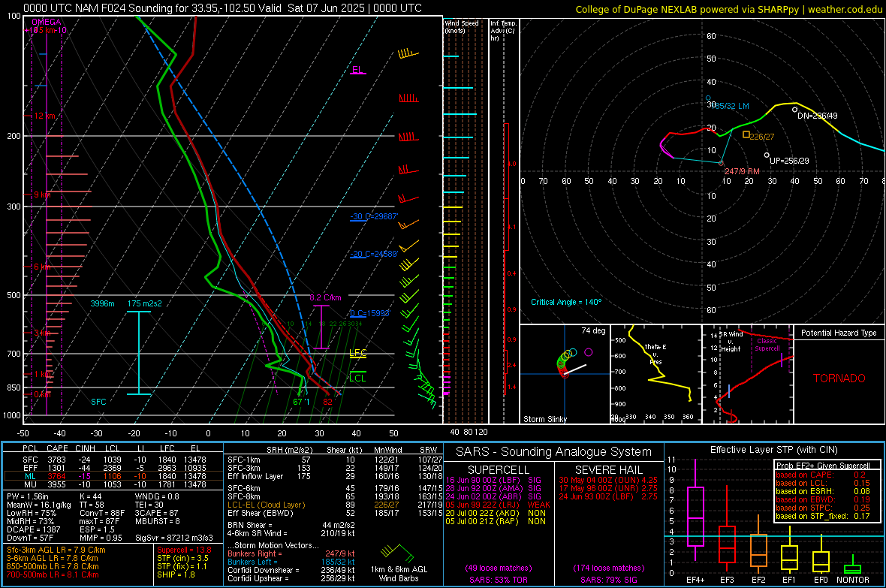
Task: Click the Storm Slinky label
Action: pos(544,419)
